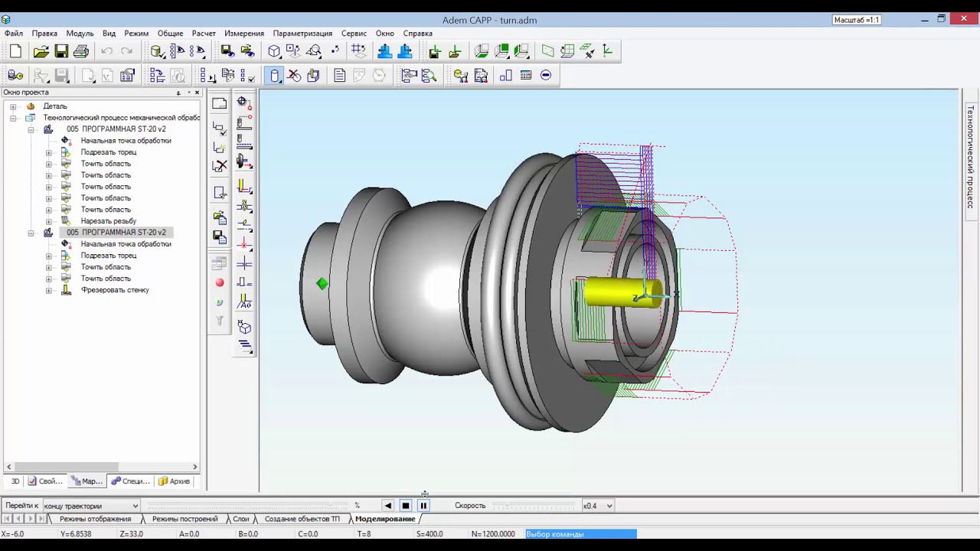Open a file with the folder icon
Screen dimensions: 980x551
click(x=41, y=51)
